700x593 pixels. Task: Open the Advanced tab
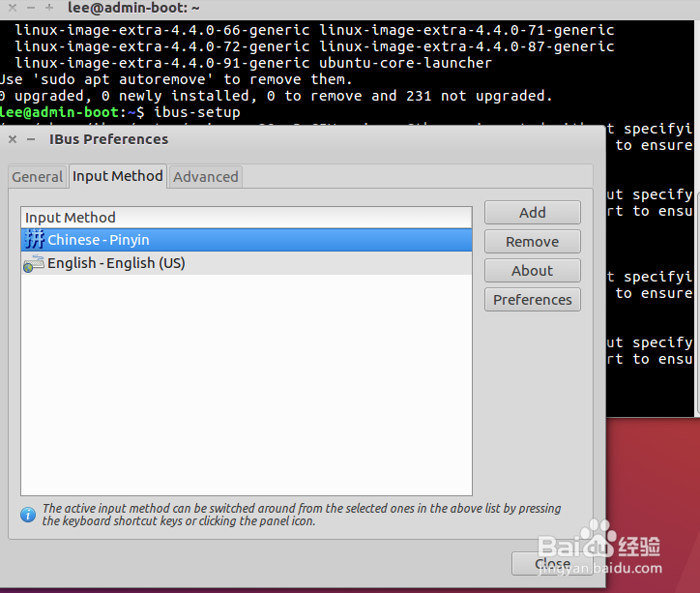click(x=206, y=177)
